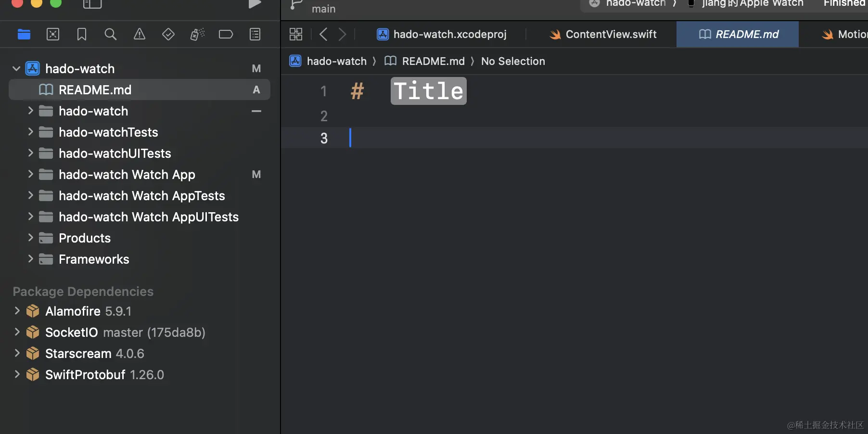Image resolution: width=868 pixels, height=434 pixels.
Task: Click the Xcode project icon beside hado-watch root
Action: [x=33, y=68]
